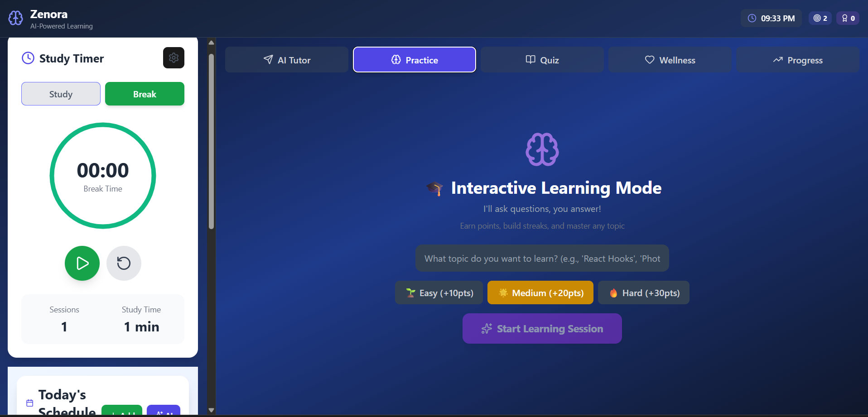868x417 pixels.
Task: Select Medium (+20pts) difficulty
Action: point(540,292)
